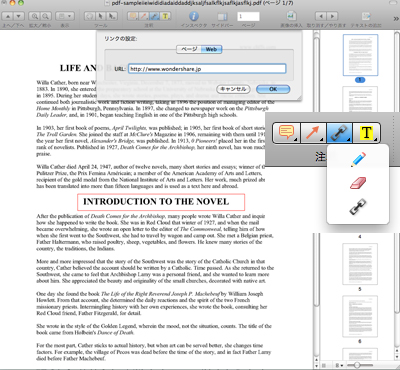Image resolution: width=400 pixels, height=370 pixels.
Task: Switch to the Web tab in link dialog
Action: point(211,49)
